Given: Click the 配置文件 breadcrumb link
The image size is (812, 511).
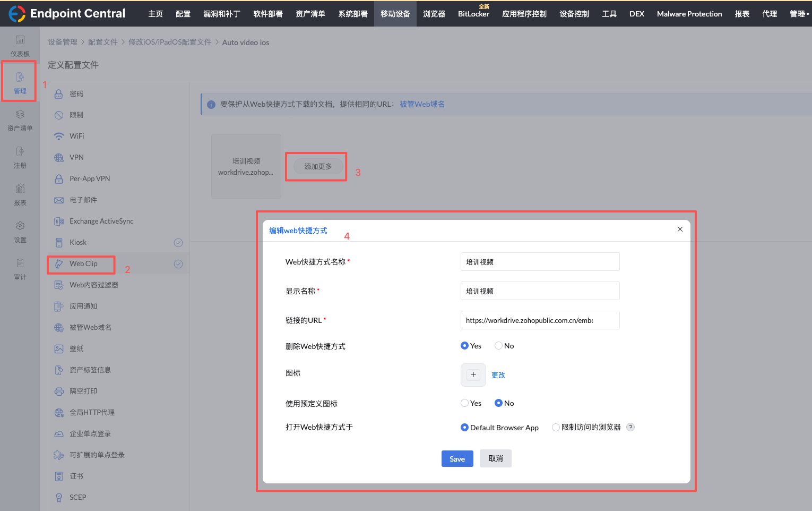Looking at the screenshot, I should (x=102, y=42).
